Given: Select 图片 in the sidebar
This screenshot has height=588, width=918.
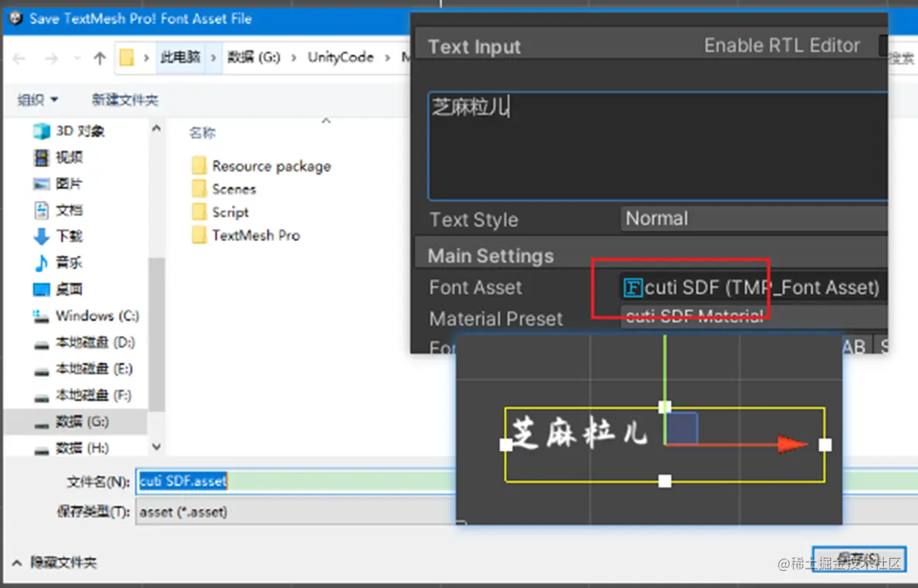Looking at the screenshot, I should click(x=57, y=184).
